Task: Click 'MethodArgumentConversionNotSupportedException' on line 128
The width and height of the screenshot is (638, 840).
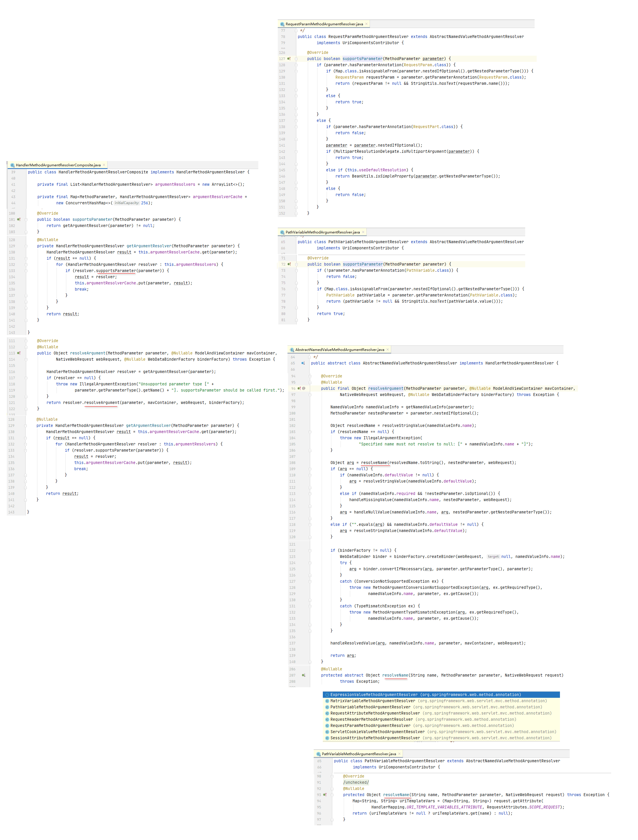Action: click(426, 587)
